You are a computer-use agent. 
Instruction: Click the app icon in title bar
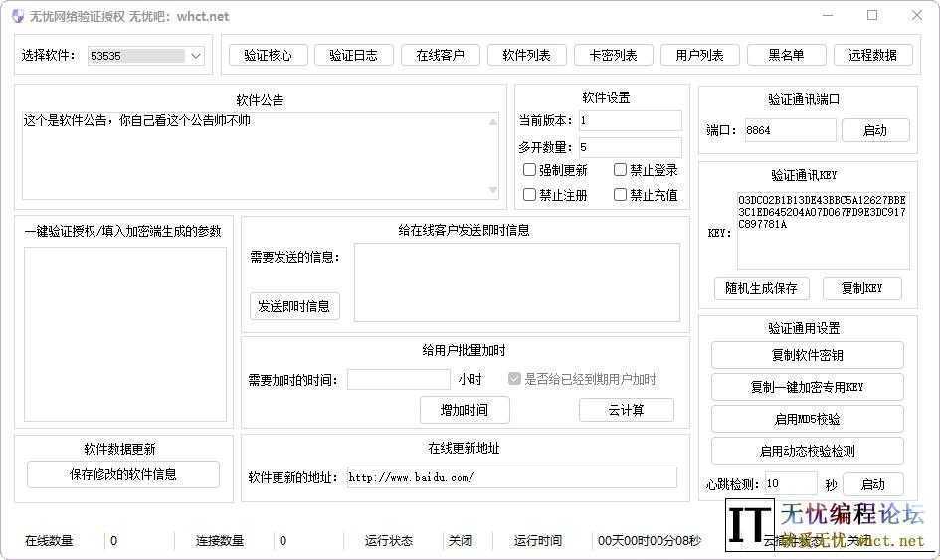tap(17, 16)
